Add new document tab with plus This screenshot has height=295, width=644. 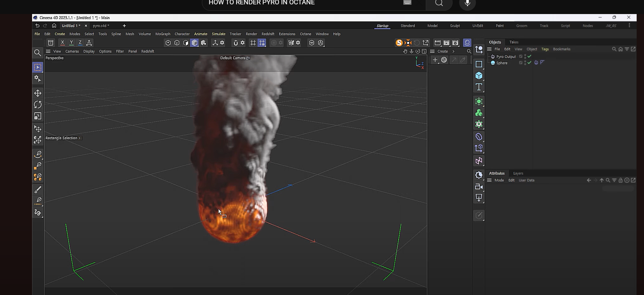click(124, 26)
